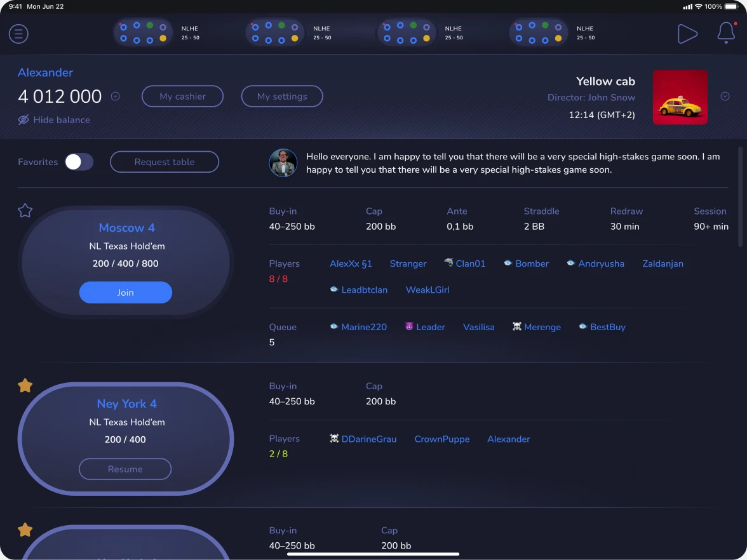Open player WeakLGirl profile
Screen dimensions: 747x560
pyautogui.click(x=427, y=290)
